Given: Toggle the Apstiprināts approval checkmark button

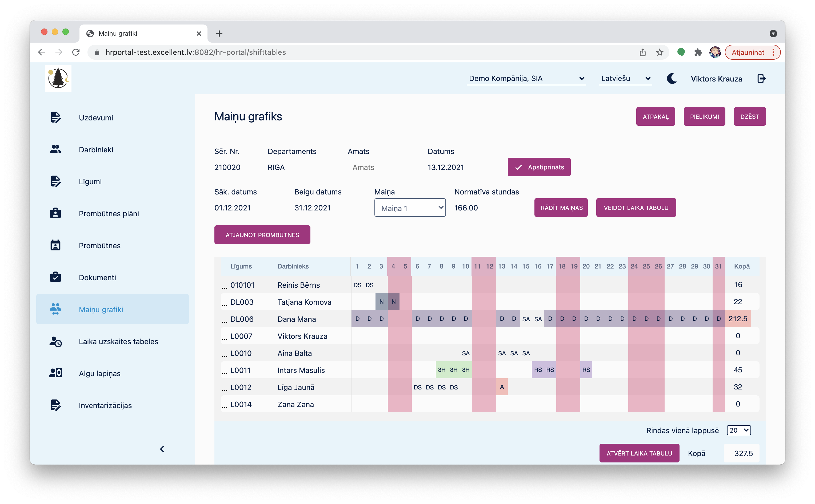Looking at the screenshot, I should pyautogui.click(x=539, y=167).
